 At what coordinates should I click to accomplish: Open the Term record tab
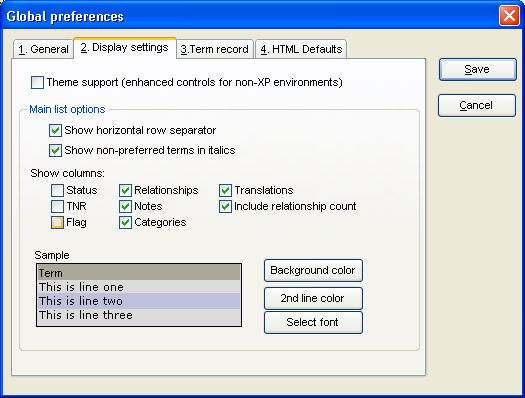(215, 49)
